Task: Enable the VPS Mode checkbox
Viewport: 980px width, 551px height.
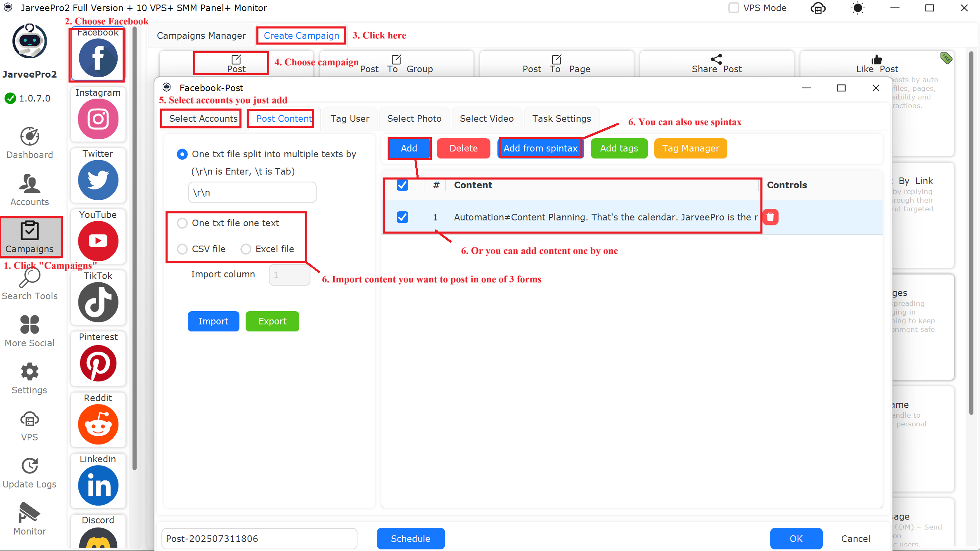Action: coord(734,8)
